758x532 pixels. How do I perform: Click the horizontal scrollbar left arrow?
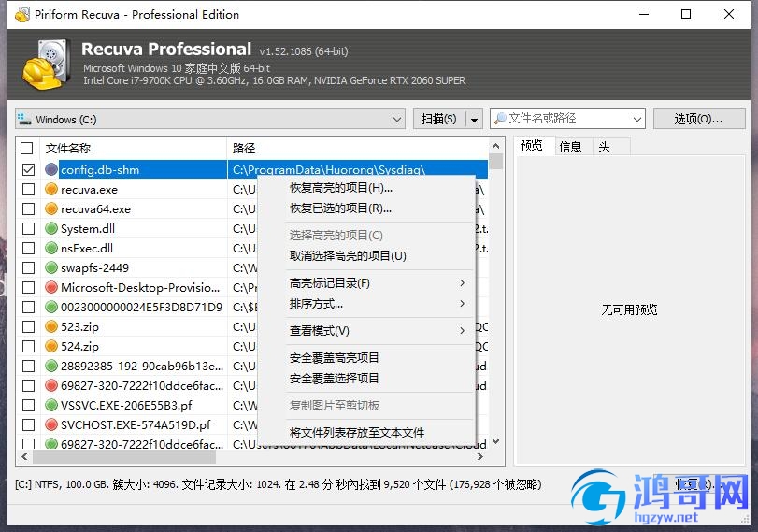click(x=24, y=456)
